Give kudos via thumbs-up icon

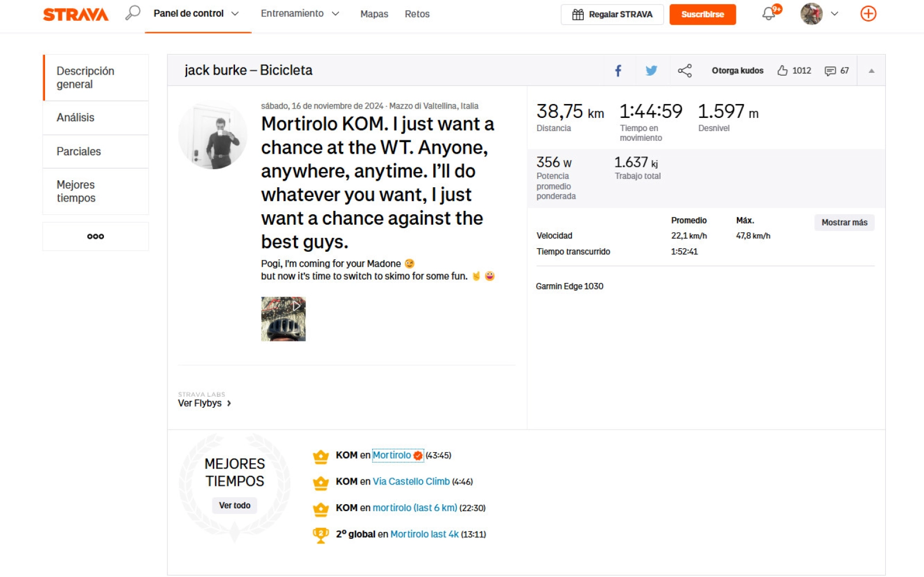click(784, 70)
